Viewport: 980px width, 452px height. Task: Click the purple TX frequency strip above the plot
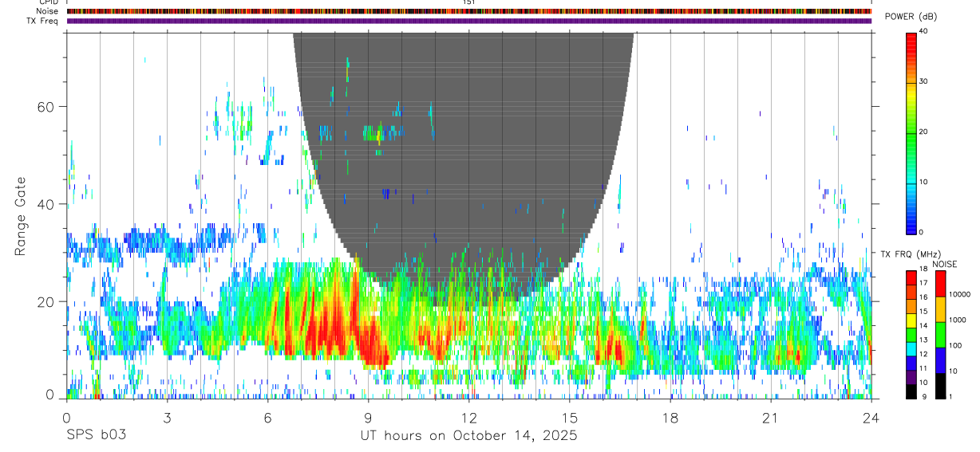pos(469,21)
